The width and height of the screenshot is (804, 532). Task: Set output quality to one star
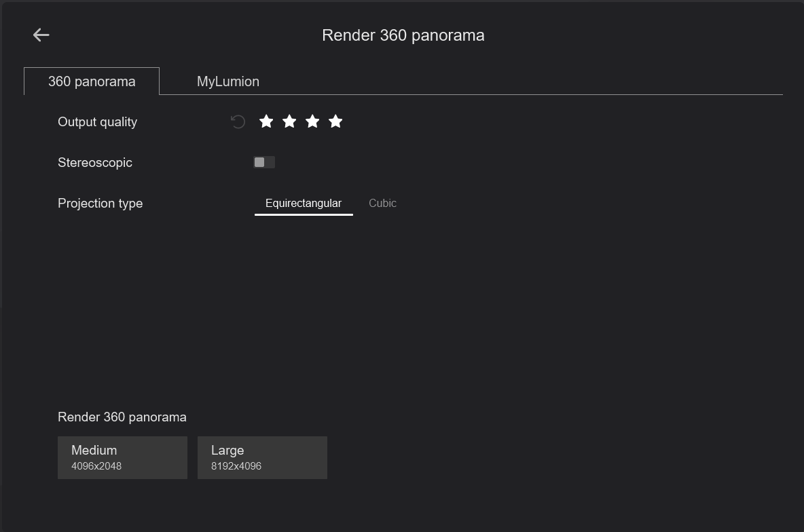(x=266, y=121)
